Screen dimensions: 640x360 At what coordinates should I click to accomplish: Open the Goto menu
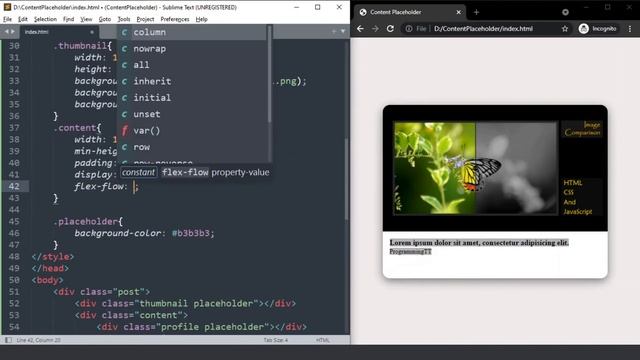click(x=105, y=19)
